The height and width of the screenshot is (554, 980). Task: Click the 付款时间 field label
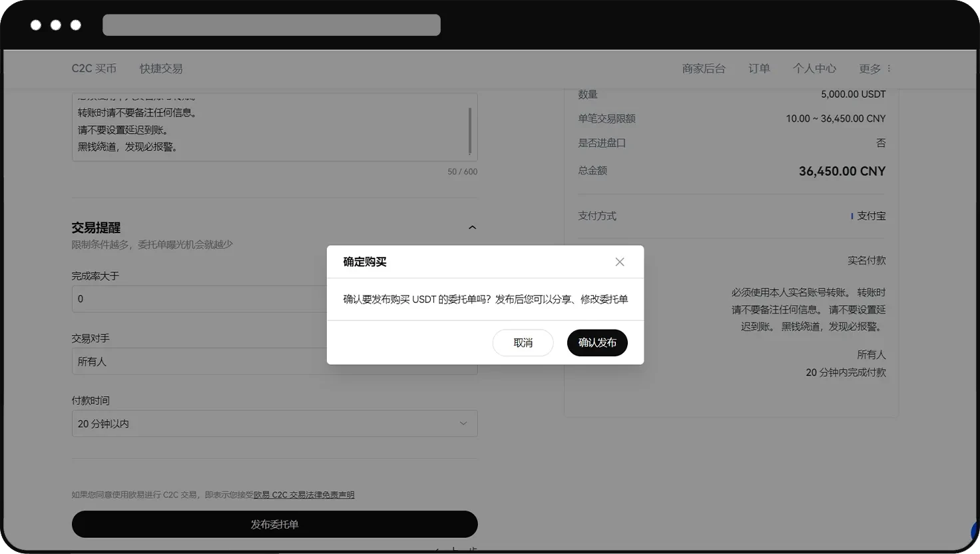[91, 400]
